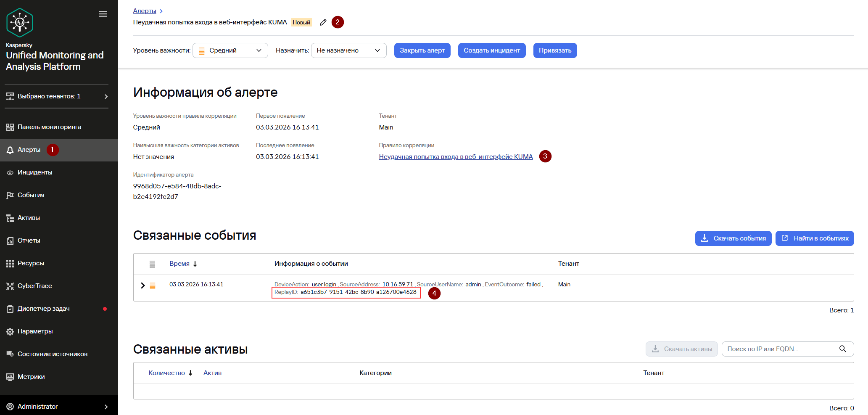Click the Привязать button

(555, 50)
